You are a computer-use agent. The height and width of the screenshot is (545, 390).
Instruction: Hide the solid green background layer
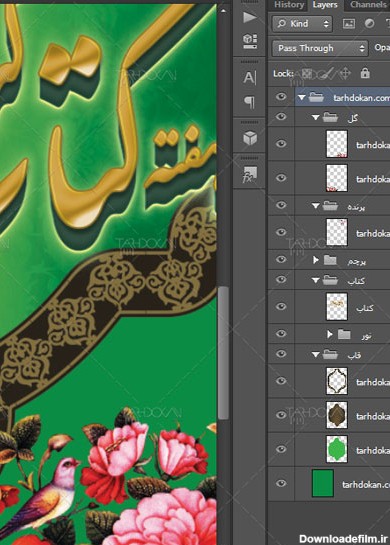[281, 483]
